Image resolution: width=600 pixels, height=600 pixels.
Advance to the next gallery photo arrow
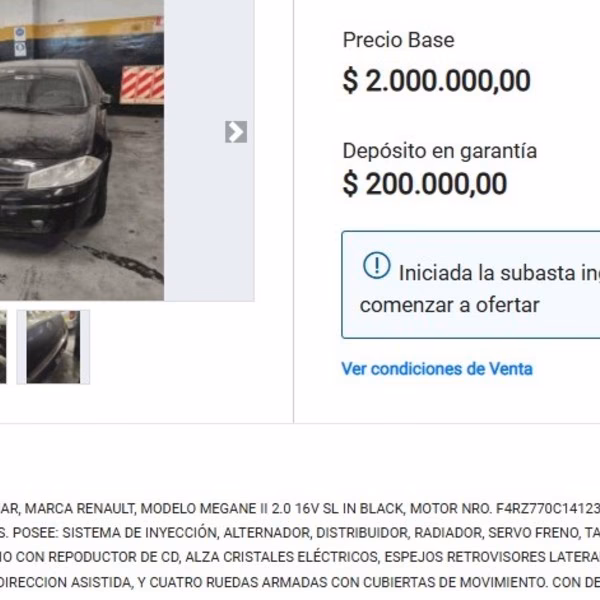[x=236, y=132]
